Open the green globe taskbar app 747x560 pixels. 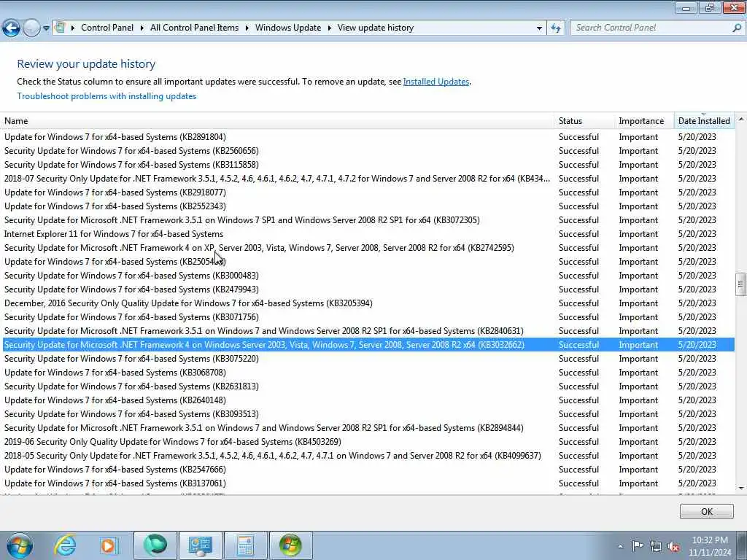coord(155,545)
